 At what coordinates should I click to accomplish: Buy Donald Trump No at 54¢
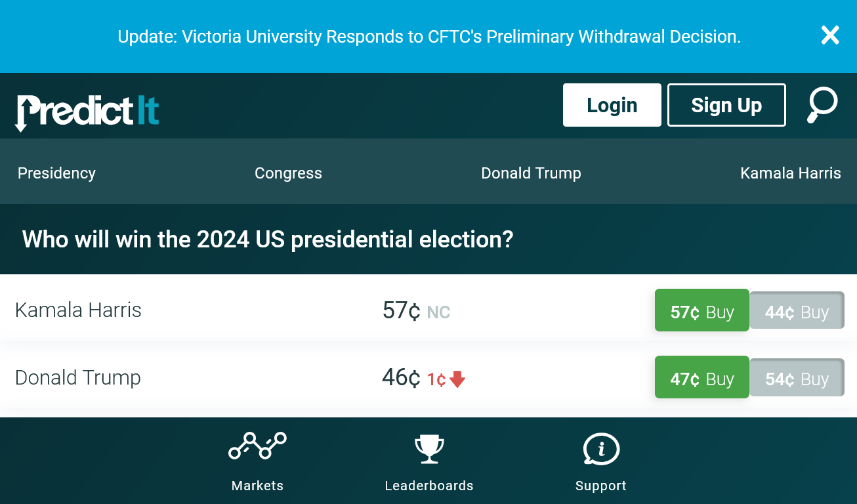click(797, 377)
